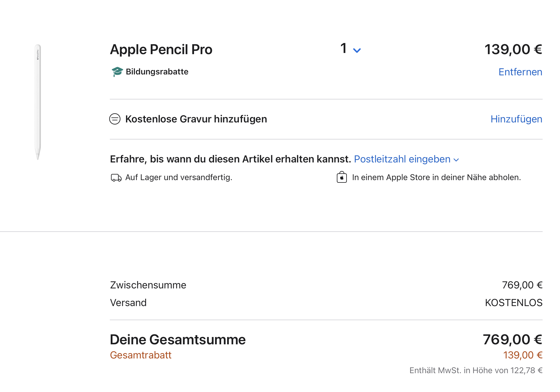Click Auf Lager und versandfertig text
The width and height of the screenshot is (560, 392).
pos(179,177)
